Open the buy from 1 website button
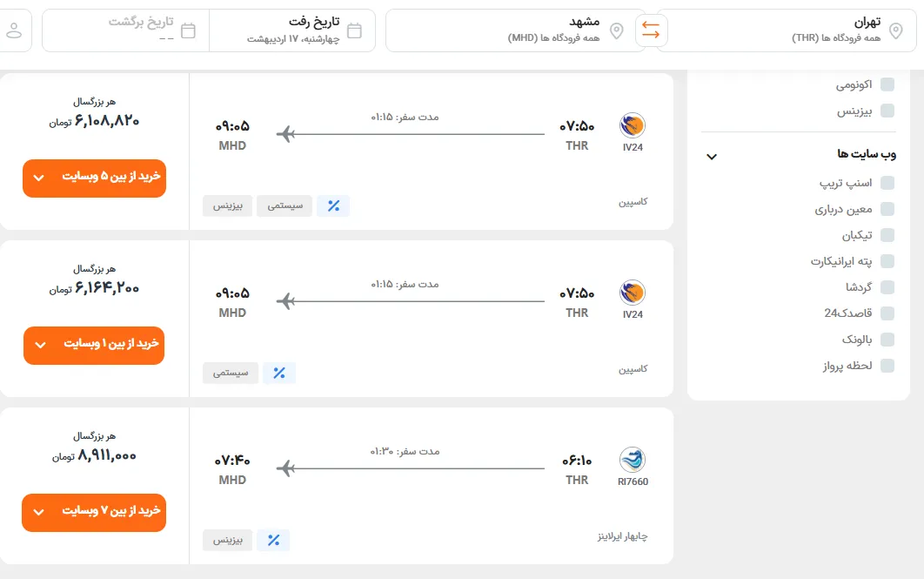 click(x=94, y=346)
